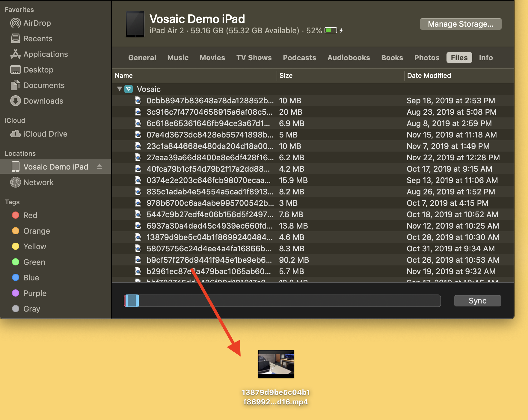Select file icon for 0cbb8947b83648a78da128852b
Screen dimensions: 528x420
[138, 100]
